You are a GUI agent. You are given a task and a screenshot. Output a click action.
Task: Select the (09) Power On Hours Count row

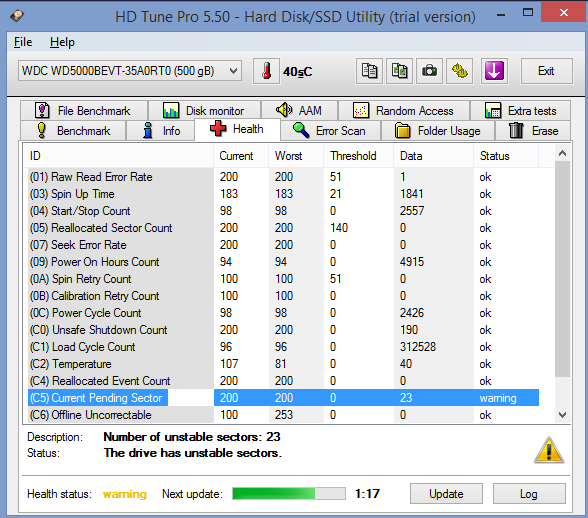[284, 262]
